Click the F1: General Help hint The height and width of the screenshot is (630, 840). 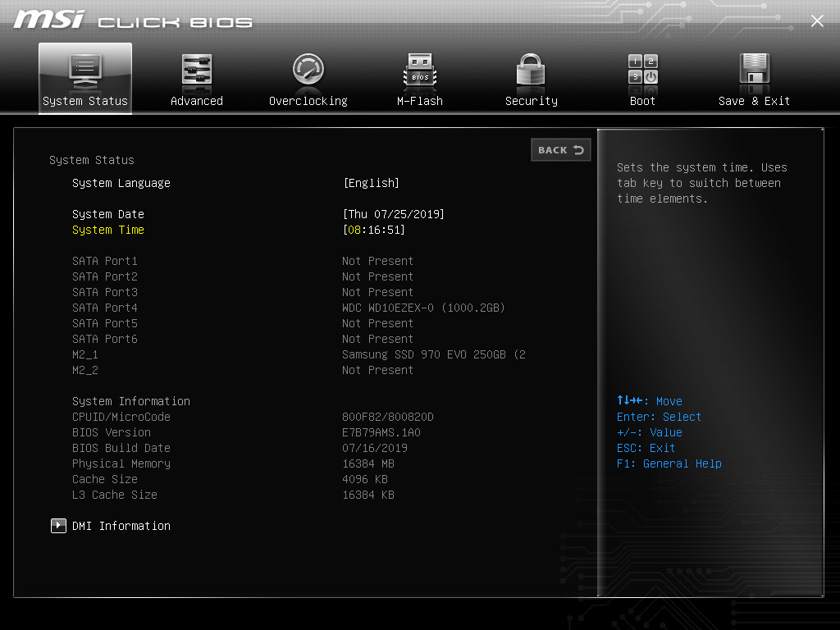click(669, 463)
